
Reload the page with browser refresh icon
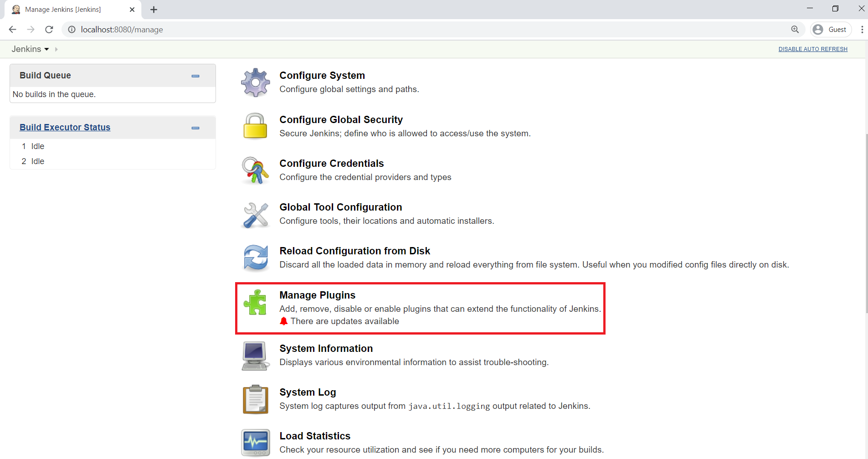pos(49,30)
